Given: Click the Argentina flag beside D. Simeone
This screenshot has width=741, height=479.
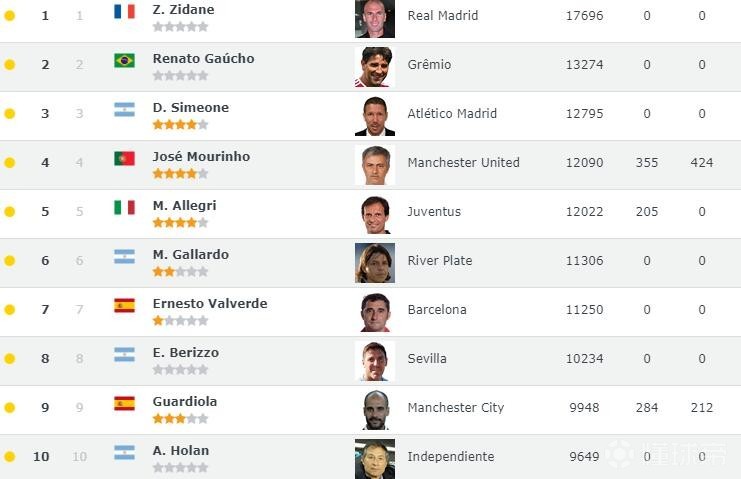Looking at the screenshot, I should point(124,110).
